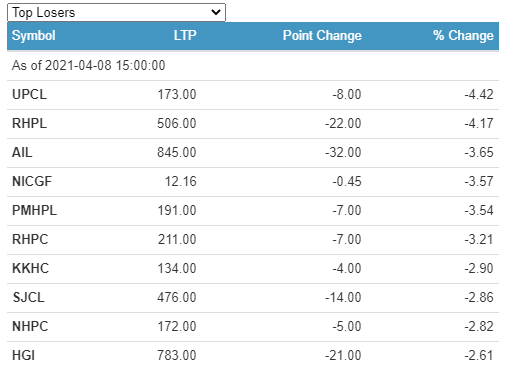Click the % Change column header
Image resolution: width=513 pixels, height=369 pixels.
point(463,36)
